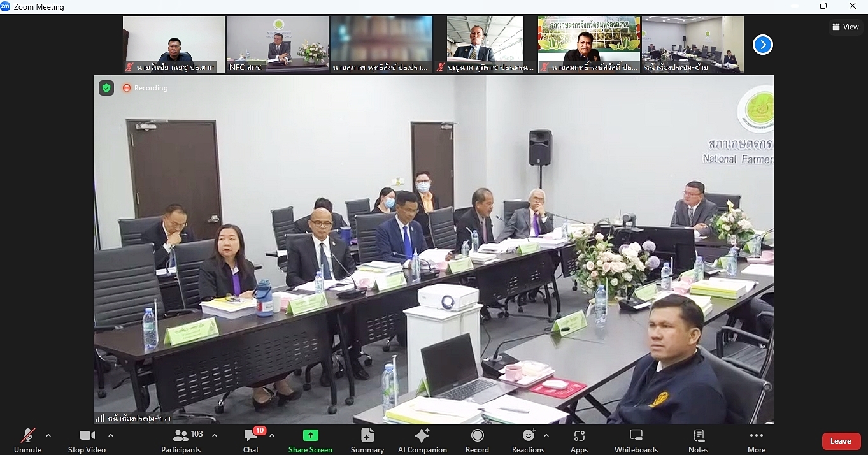The height and width of the screenshot is (455, 868).
Task: Open the View layout menu
Action: 845,27
